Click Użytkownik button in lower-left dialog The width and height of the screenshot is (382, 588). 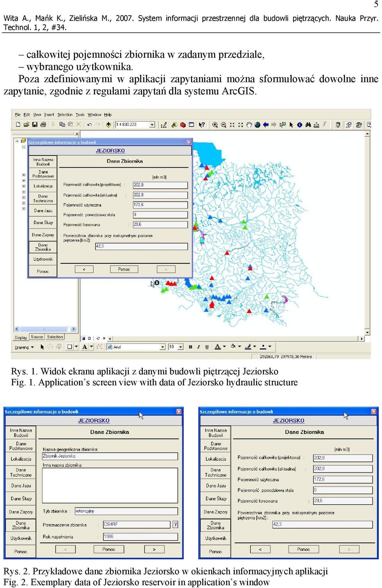21,539
